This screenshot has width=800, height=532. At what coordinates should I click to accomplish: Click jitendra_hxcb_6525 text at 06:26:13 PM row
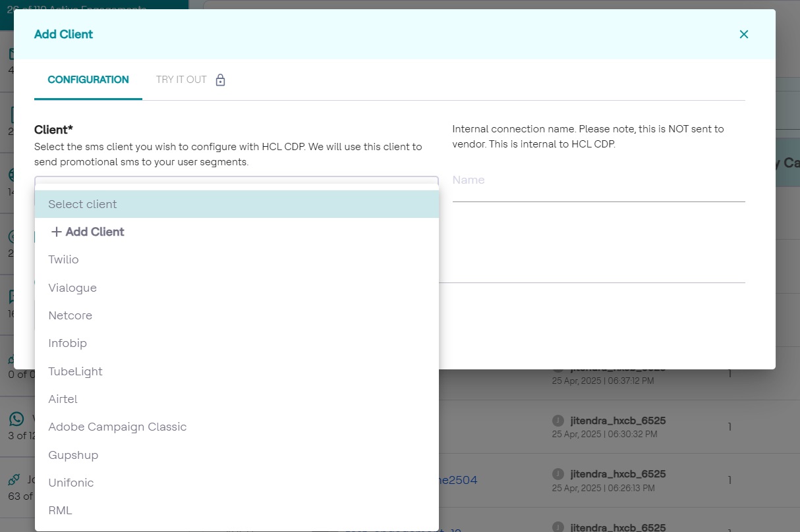click(x=618, y=474)
